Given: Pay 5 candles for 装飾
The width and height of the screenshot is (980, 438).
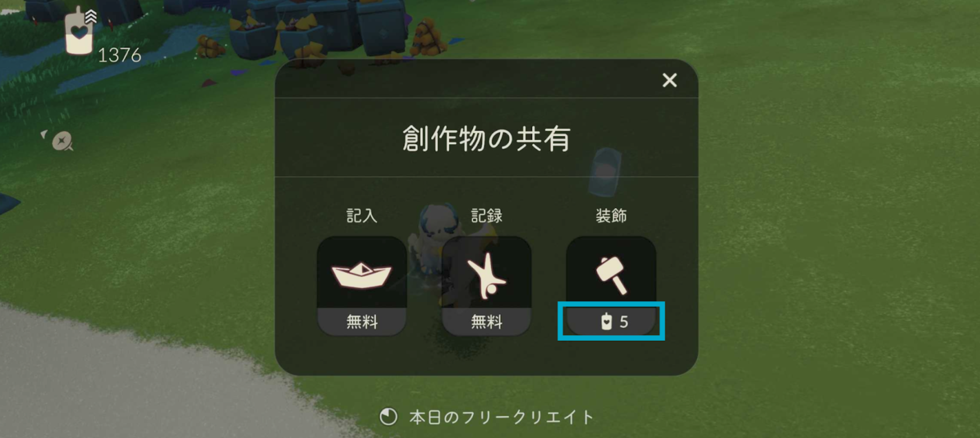Looking at the screenshot, I should point(612,322).
